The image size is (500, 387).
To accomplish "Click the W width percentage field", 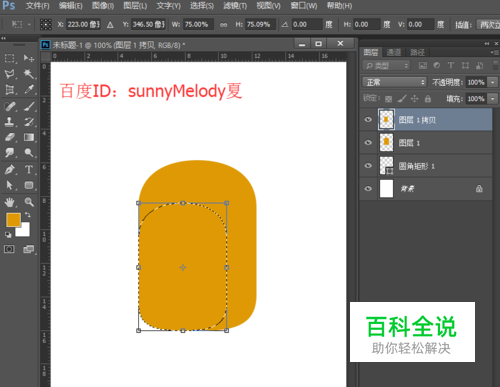I will [x=198, y=24].
